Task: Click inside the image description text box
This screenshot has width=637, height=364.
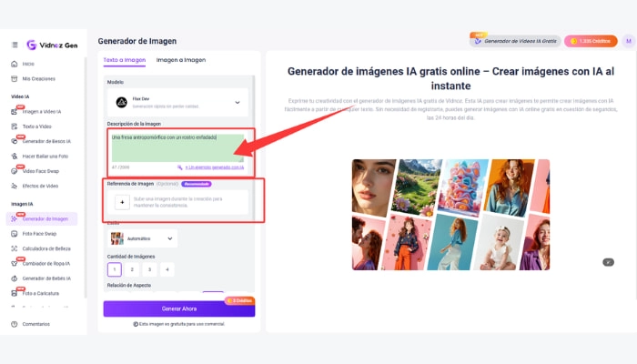Action: point(177,147)
